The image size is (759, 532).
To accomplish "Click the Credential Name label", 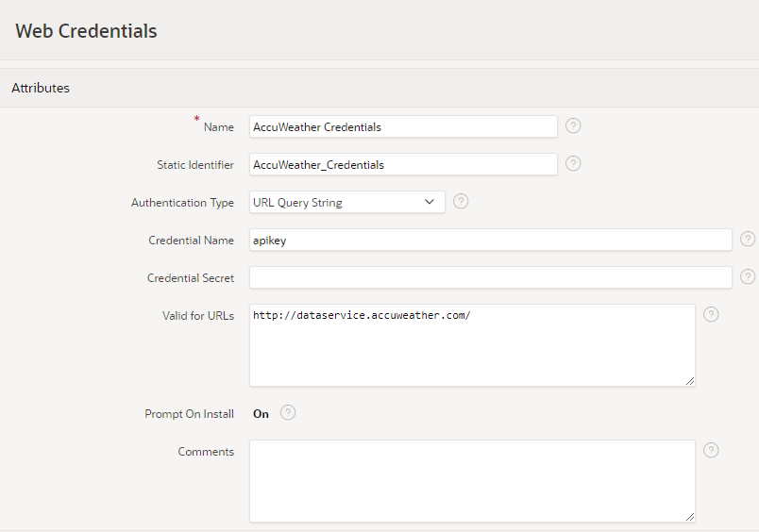I will [191, 241].
